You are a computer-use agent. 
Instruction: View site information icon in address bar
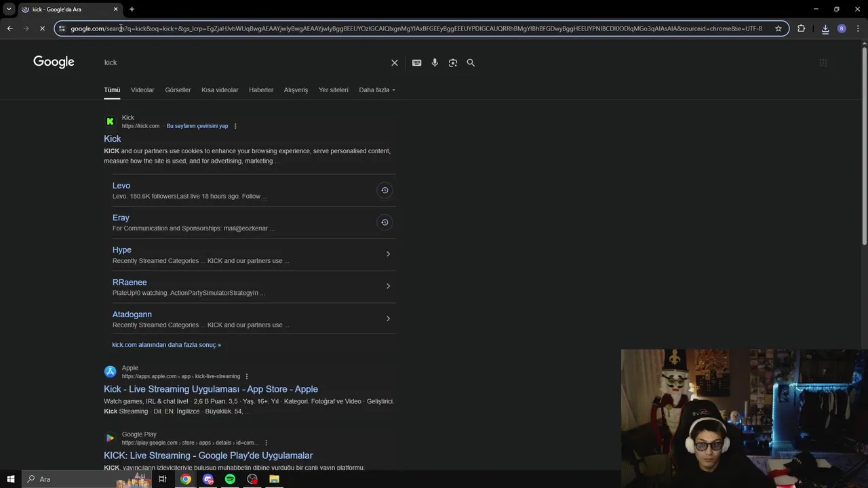click(62, 28)
